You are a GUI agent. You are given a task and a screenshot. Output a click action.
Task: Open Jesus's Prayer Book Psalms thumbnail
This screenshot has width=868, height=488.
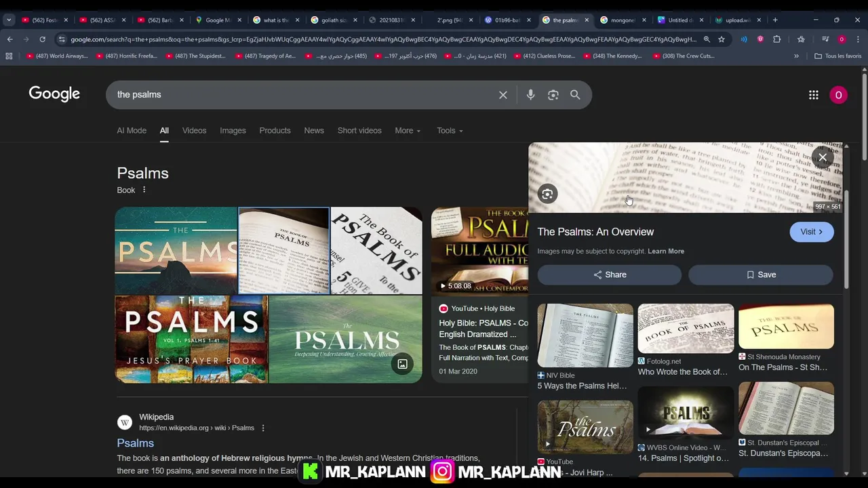coord(192,339)
